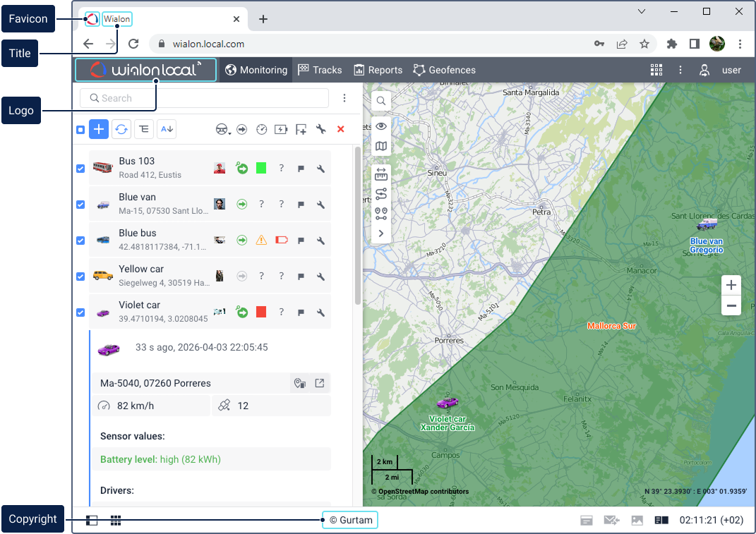
Task: Open map search magnifier tool
Action: point(381,101)
